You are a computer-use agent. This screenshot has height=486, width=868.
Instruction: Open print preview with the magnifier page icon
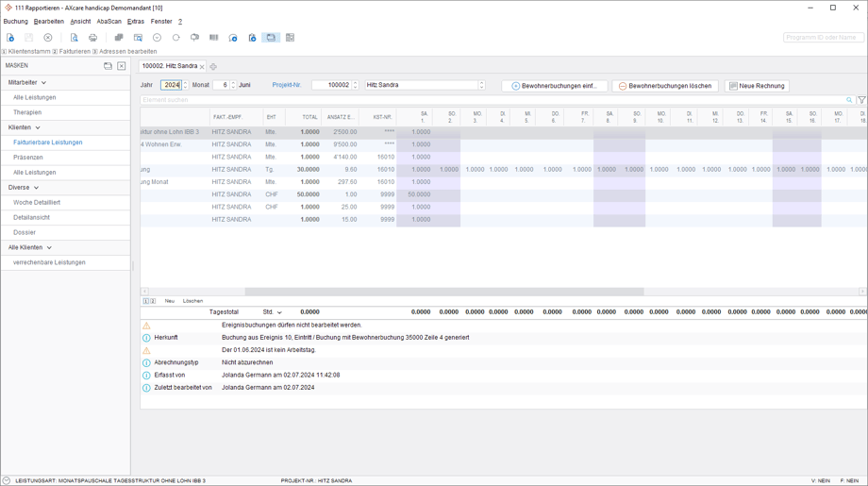74,38
